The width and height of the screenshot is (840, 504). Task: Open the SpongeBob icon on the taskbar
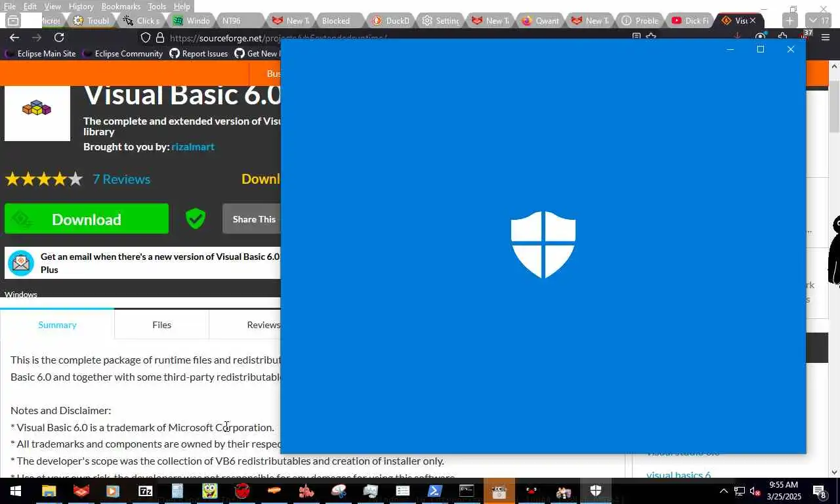[209, 491]
